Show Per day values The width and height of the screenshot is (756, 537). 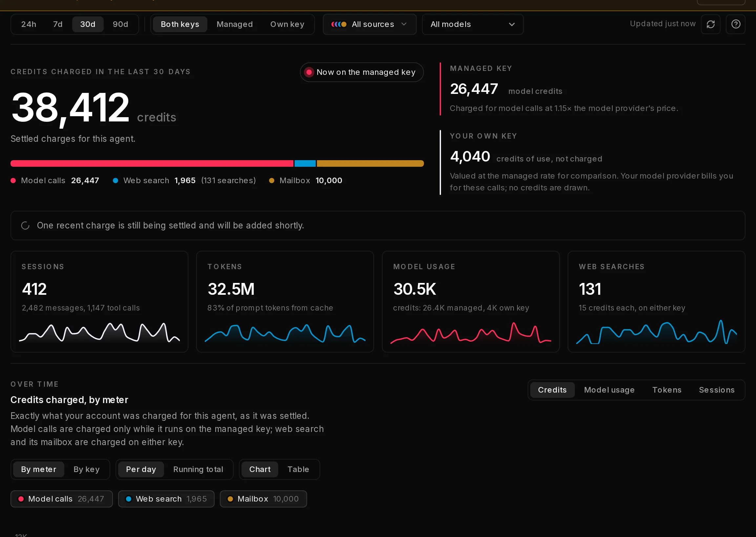pyautogui.click(x=141, y=469)
